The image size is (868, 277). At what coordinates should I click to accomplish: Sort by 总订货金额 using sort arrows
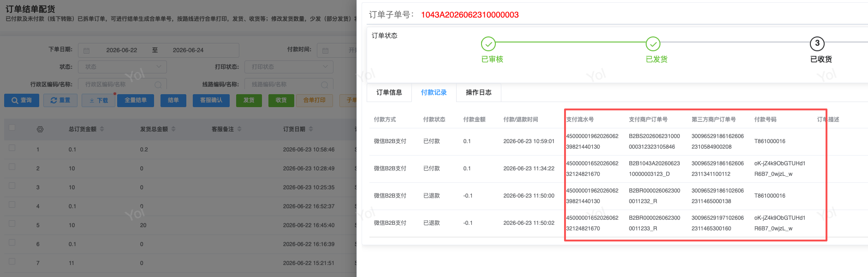pos(102,129)
